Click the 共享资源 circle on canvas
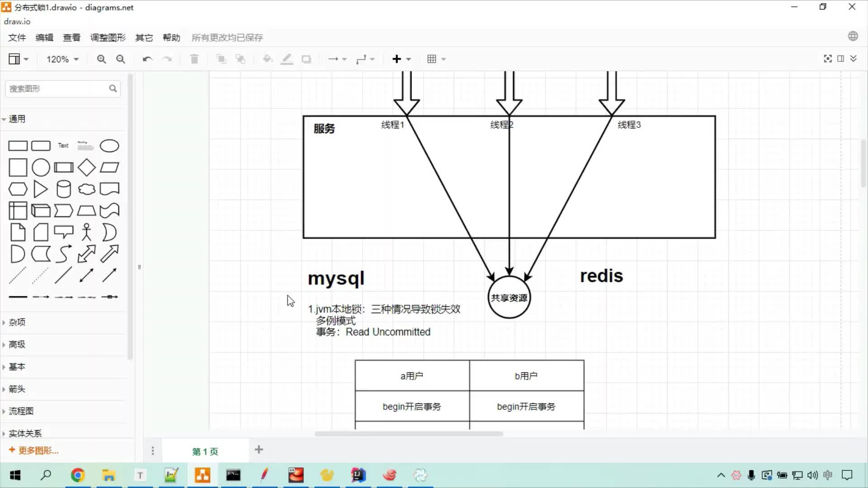Viewport: 868px width, 488px height. tap(509, 298)
